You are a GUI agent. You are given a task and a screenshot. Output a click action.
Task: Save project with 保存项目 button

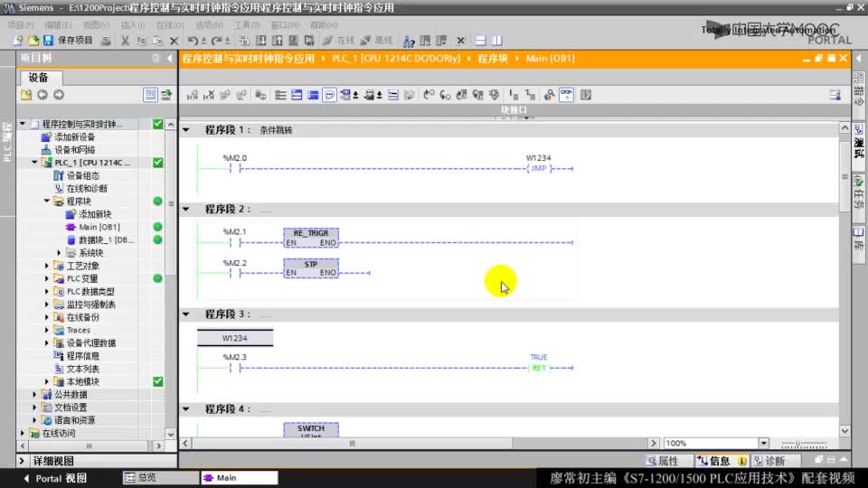[x=68, y=41]
